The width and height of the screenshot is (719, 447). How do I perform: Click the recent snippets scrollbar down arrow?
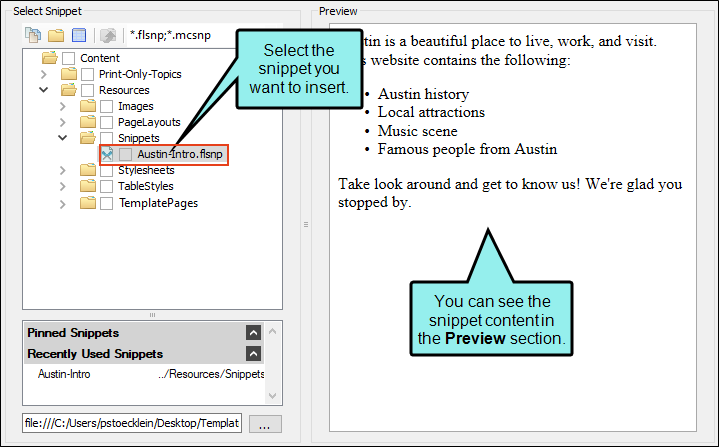[272, 396]
